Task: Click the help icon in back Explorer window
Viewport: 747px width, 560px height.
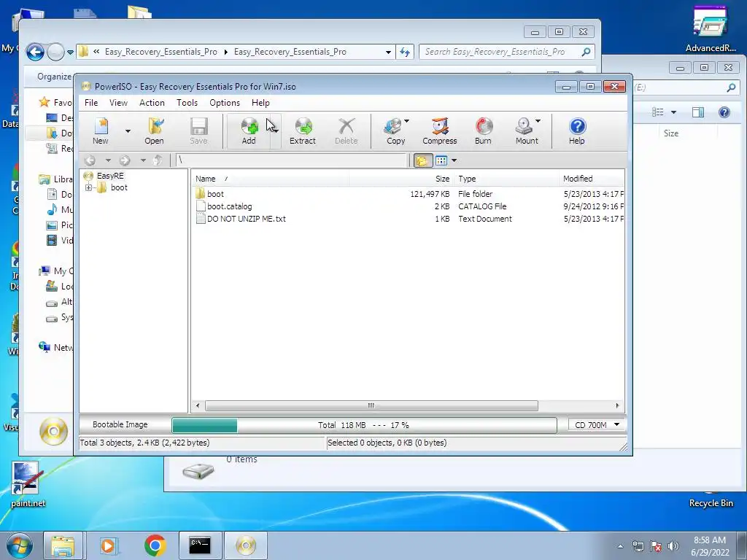Action: [724, 112]
